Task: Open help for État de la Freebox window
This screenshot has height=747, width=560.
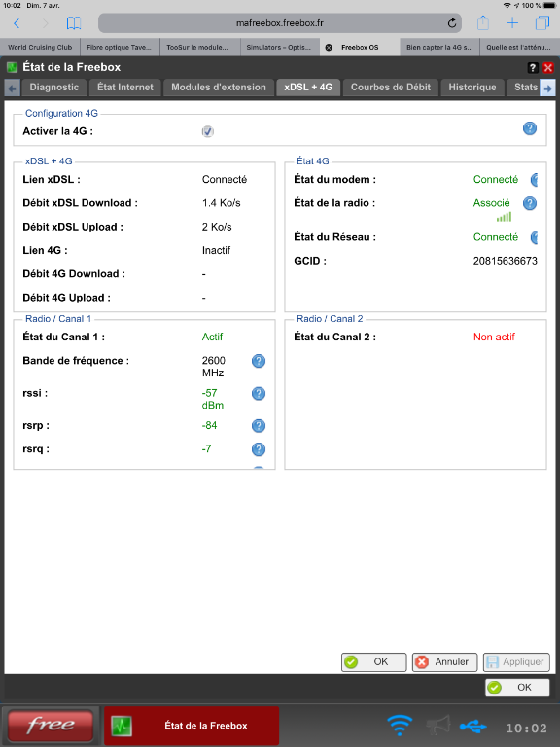Action: [x=533, y=68]
